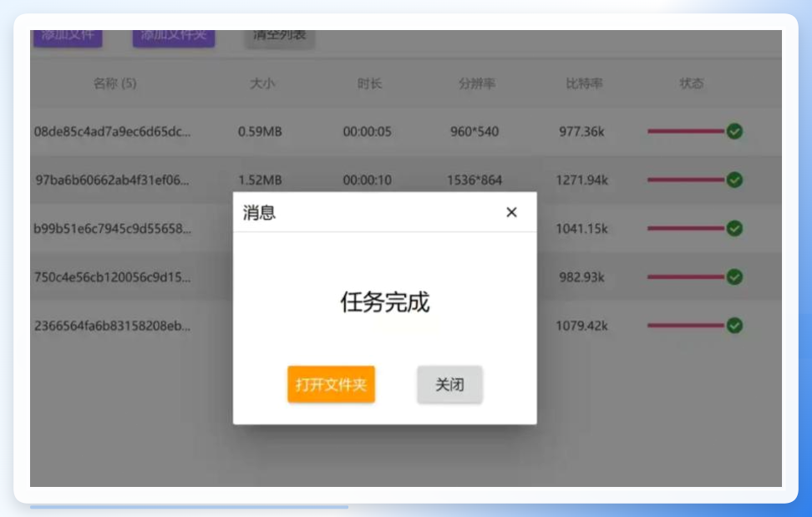The image size is (812, 517).
Task: Select file 2366564fa6b83158208eb...
Action: tap(113, 326)
